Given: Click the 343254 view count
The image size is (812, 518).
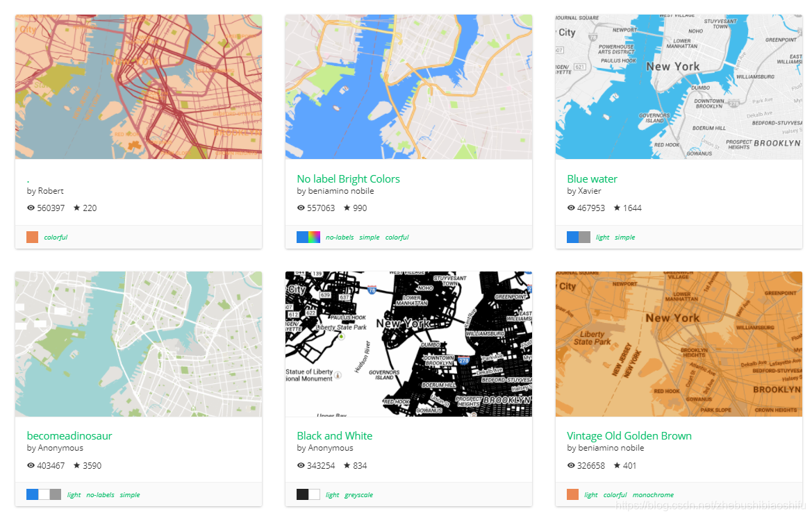Looking at the screenshot, I should click(x=321, y=466).
